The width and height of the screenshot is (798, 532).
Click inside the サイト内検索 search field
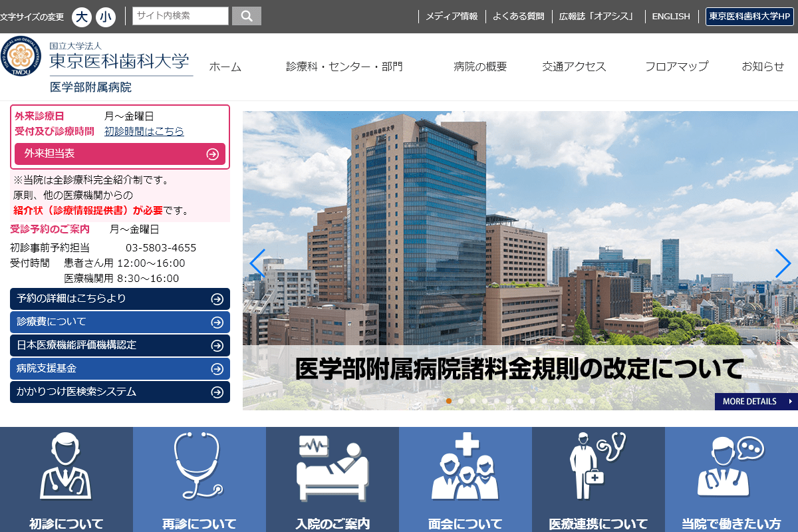[180, 15]
